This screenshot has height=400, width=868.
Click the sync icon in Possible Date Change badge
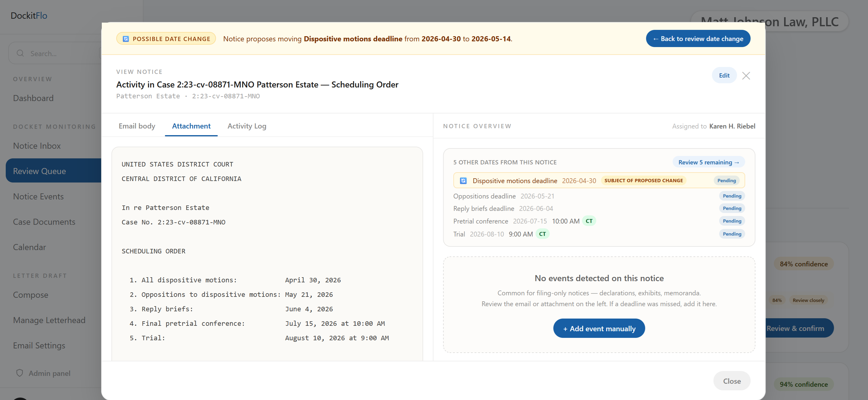point(126,39)
